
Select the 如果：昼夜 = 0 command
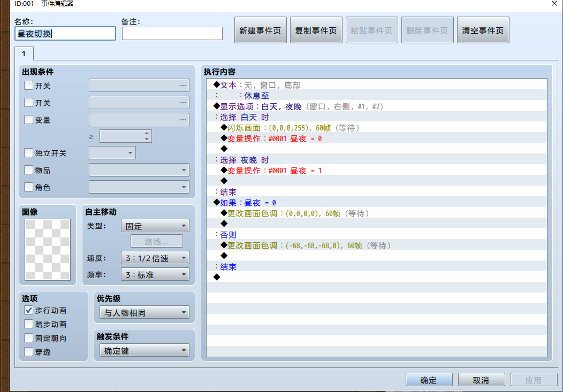377,203
